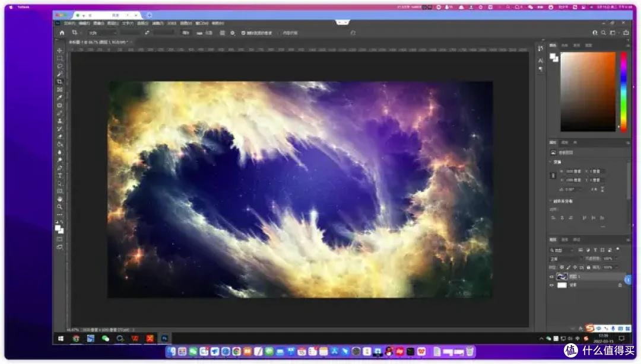This screenshot has width=641, height=364.
Task: Select the Lasso tool
Action: point(60,66)
